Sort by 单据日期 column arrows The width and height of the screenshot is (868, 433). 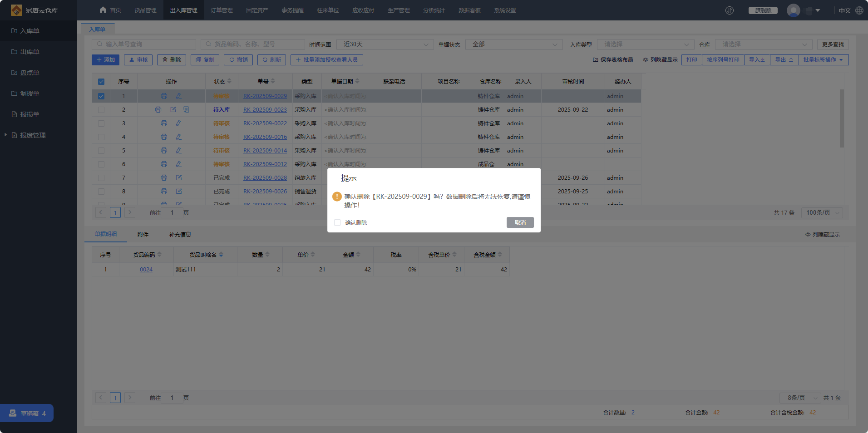[x=357, y=81]
